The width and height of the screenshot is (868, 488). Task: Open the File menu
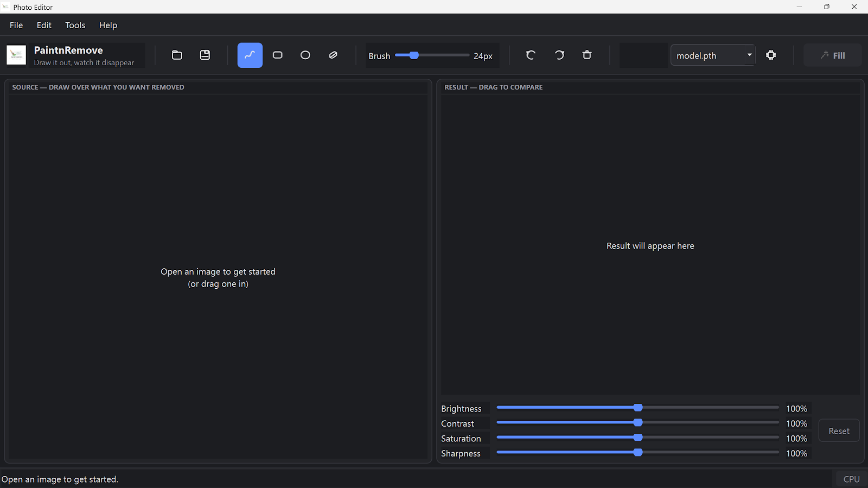[x=16, y=25]
